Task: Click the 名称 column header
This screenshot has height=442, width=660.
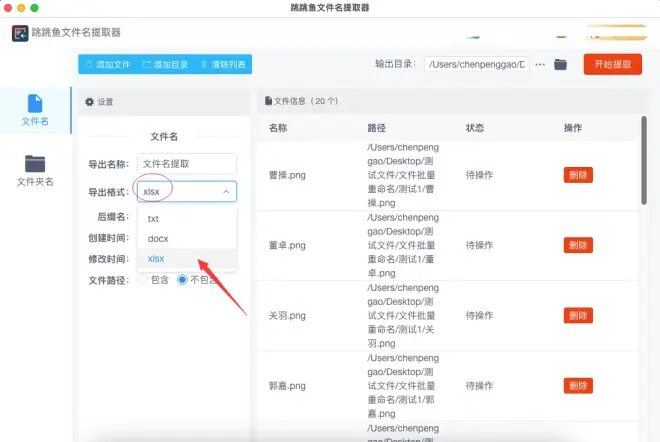Action: (x=278, y=128)
